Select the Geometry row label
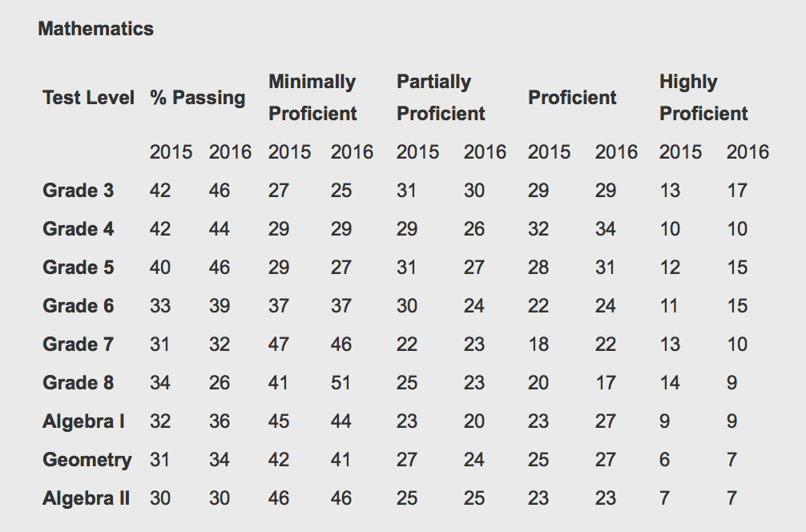Image resolution: width=806 pixels, height=532 pixels. click(87, 460)
